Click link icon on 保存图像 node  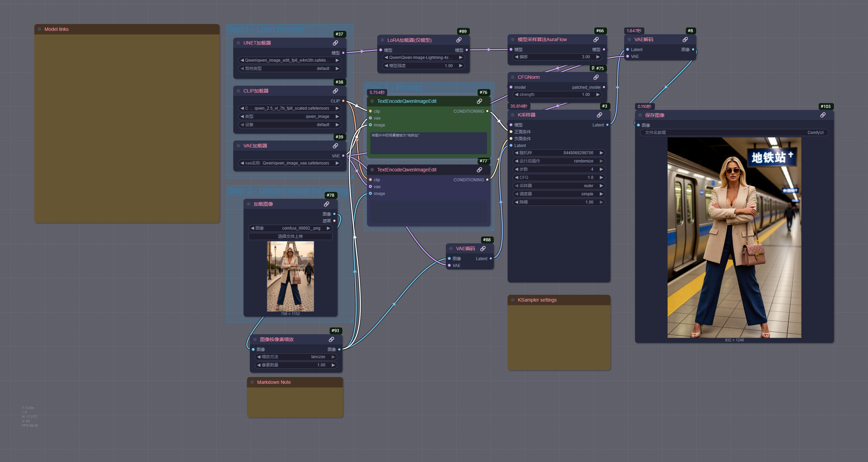click(x=823, y=115)
